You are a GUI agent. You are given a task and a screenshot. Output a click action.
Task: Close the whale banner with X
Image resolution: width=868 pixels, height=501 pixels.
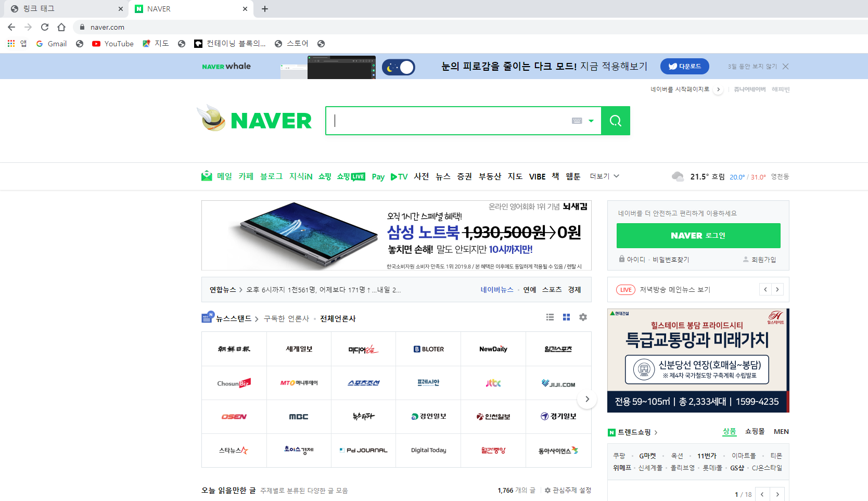(786, 67)
